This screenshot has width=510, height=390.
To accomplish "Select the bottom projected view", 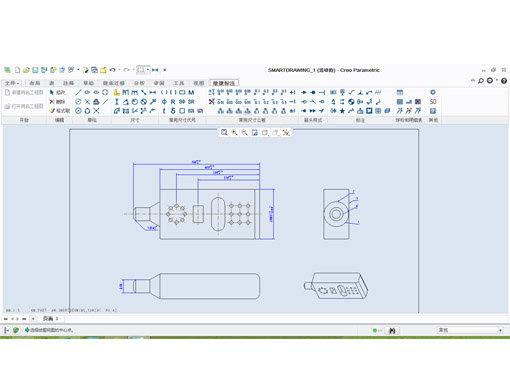I will (197, 286).
